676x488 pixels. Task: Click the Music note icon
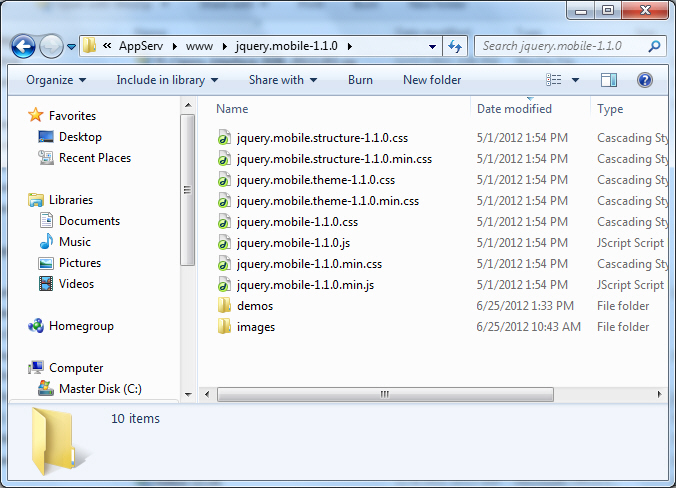tap(46, 241)
